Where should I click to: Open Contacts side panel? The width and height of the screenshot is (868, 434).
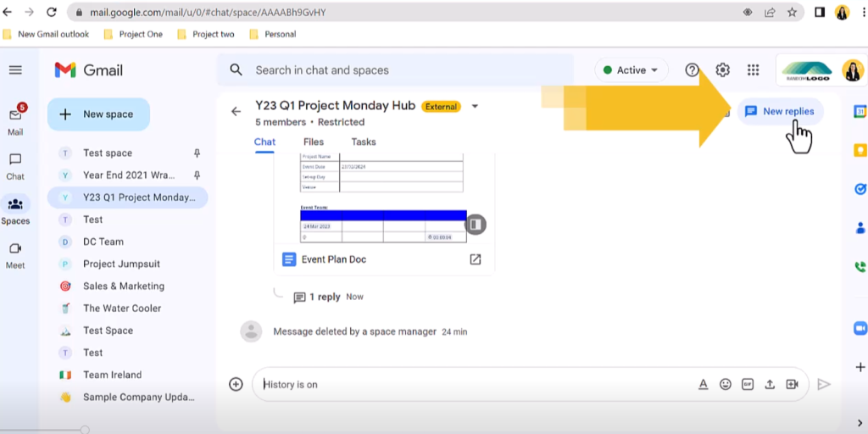click(x=860, y=228)
